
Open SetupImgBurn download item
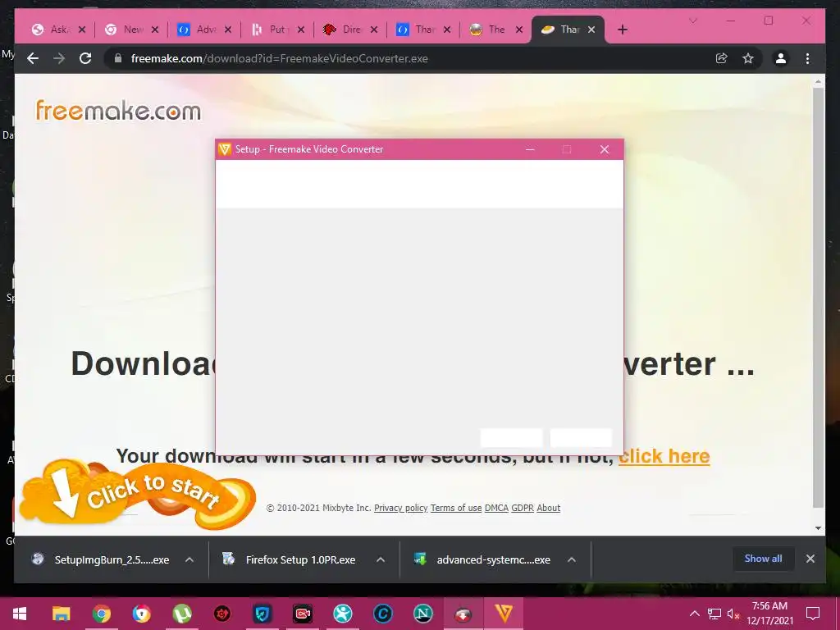pos(101,559)
